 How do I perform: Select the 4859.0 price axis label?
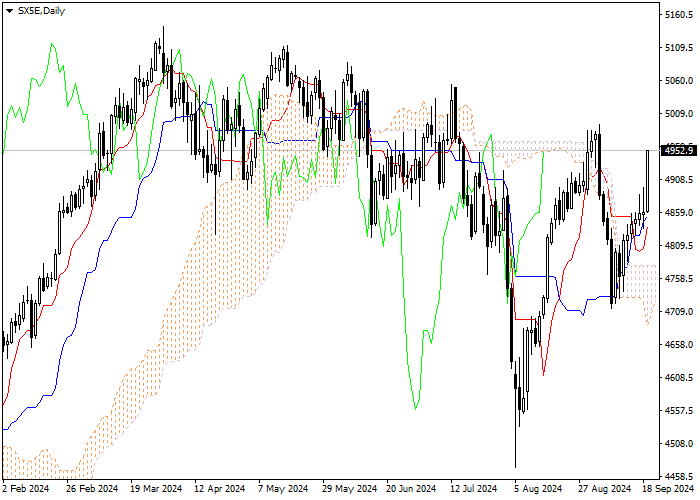point(679,213)
